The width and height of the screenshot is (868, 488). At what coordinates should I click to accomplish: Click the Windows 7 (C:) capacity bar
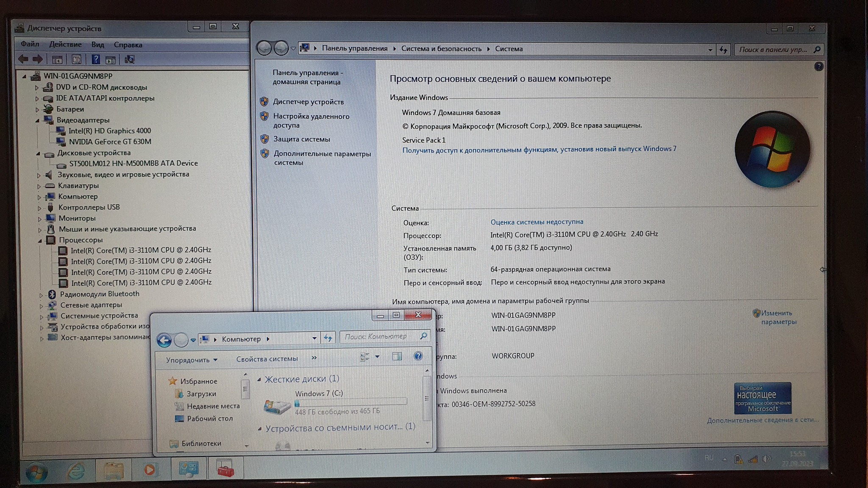(x=351, y=402)
